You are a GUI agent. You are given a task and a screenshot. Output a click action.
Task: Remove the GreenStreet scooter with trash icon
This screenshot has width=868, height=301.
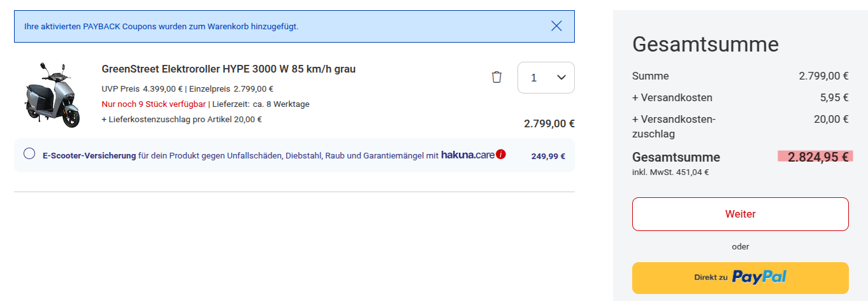pyautogui.click(x=496, y=77)
